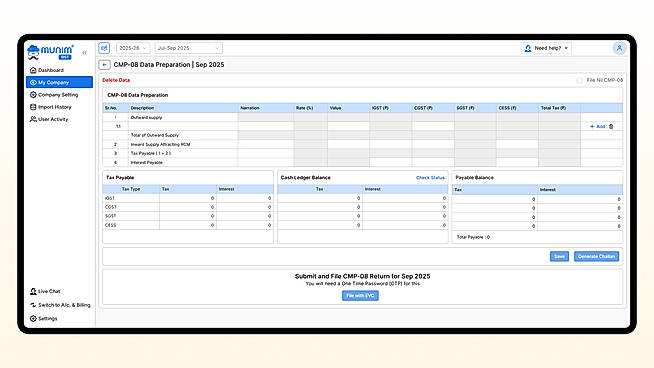654x368 pixels.
Task: Click Inward Supply Attracting RCM label
Action: click(x=161, y=144)
